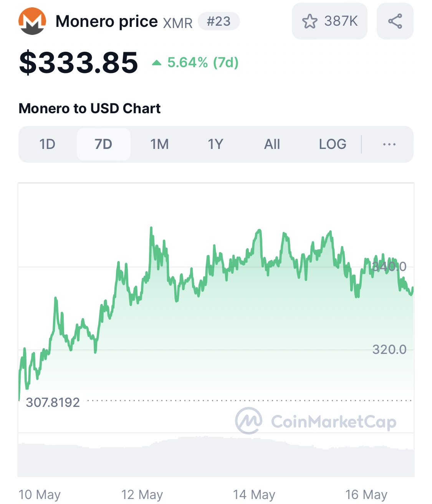Add Monero to watchlist via star icon

[310, 21]
